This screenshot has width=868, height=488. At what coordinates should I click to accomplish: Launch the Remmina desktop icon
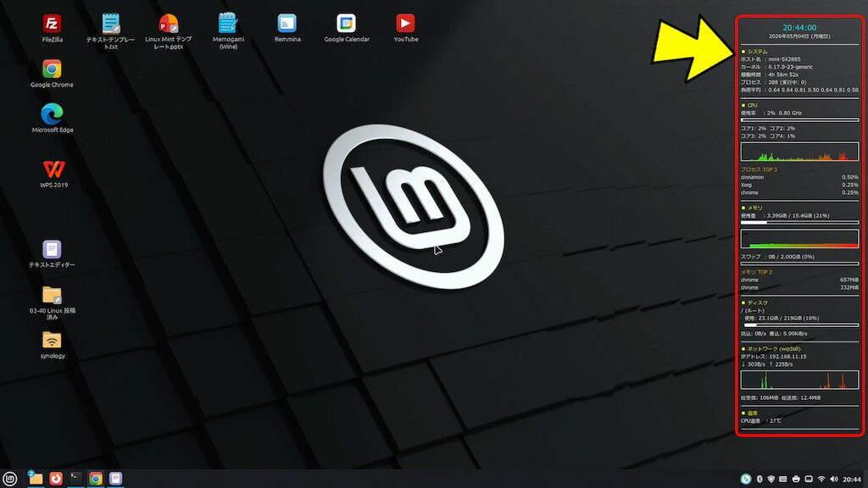point(287,28)
